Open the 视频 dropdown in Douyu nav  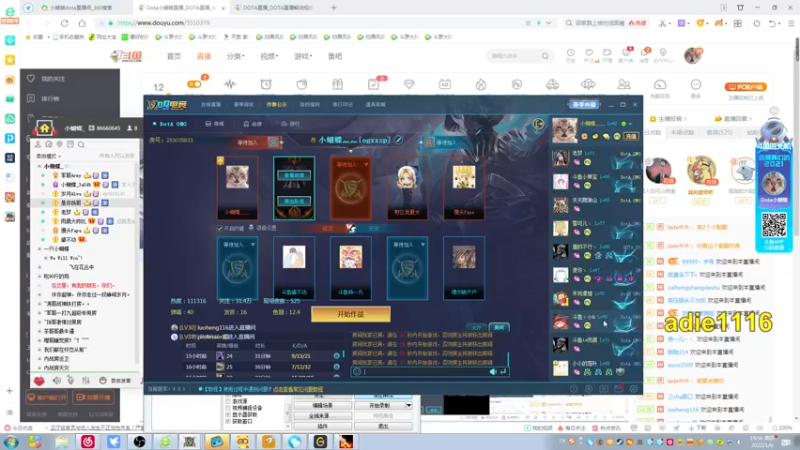269,56
